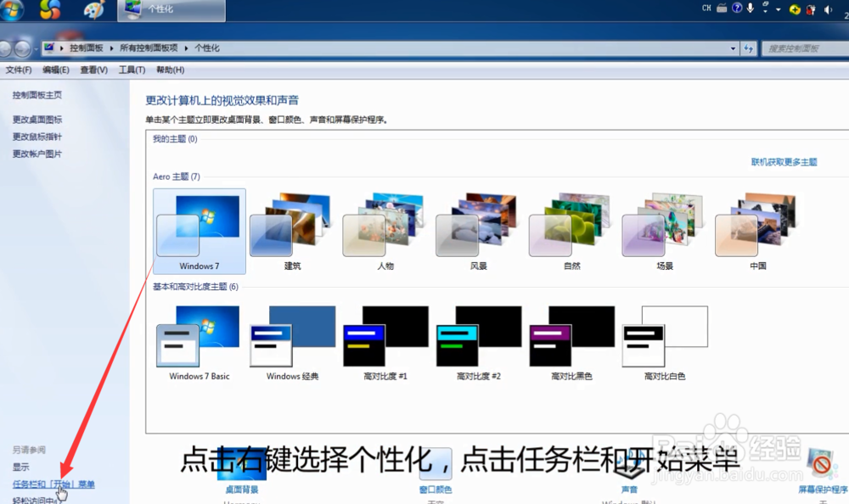849x504 pixels.
Task: Select the 高对比度 #1 theme
Action: (385, 343)
